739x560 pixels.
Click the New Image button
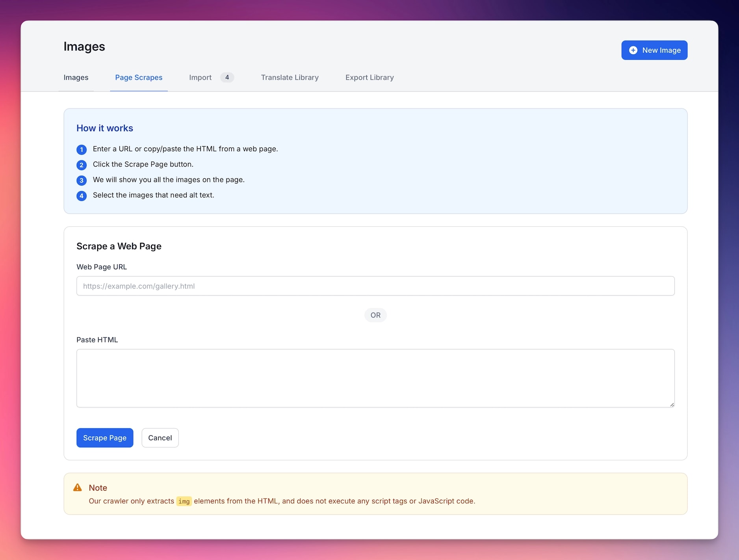pyautogui.click(x=654, y=50)
